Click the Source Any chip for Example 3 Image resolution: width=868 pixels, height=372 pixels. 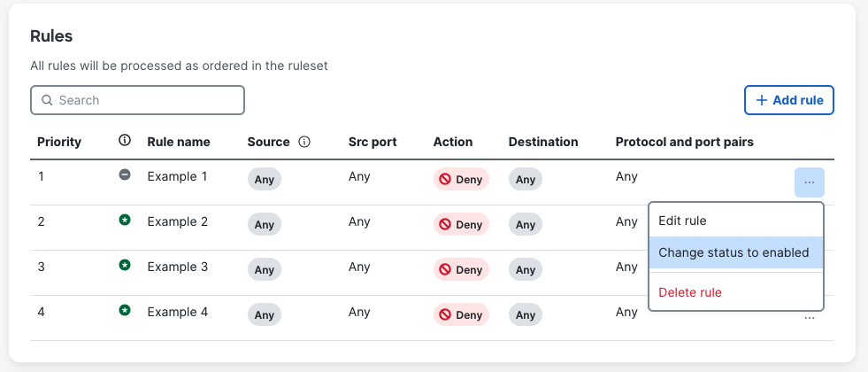click(264, 269)
